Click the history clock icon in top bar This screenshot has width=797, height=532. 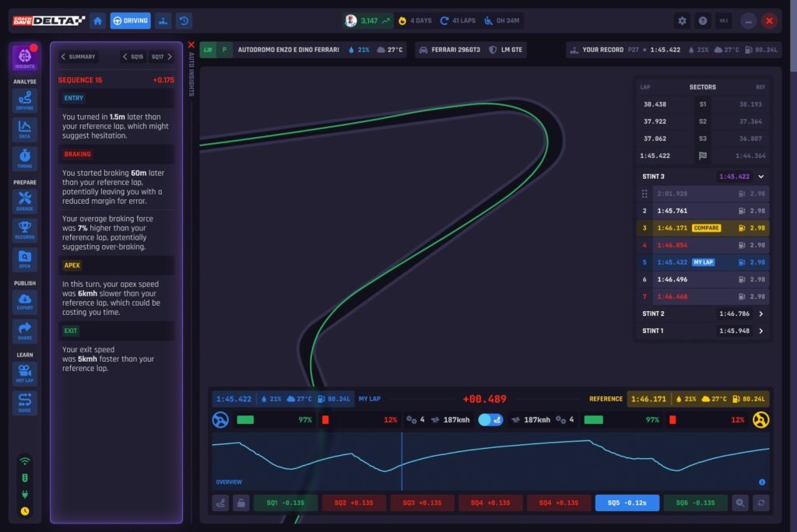tap(184, 21)
